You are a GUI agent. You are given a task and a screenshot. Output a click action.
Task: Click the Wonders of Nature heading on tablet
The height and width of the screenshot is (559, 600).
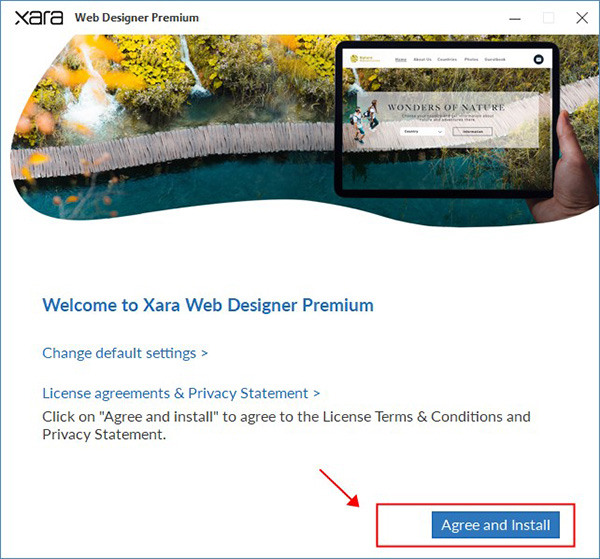(x=446, y=108)
